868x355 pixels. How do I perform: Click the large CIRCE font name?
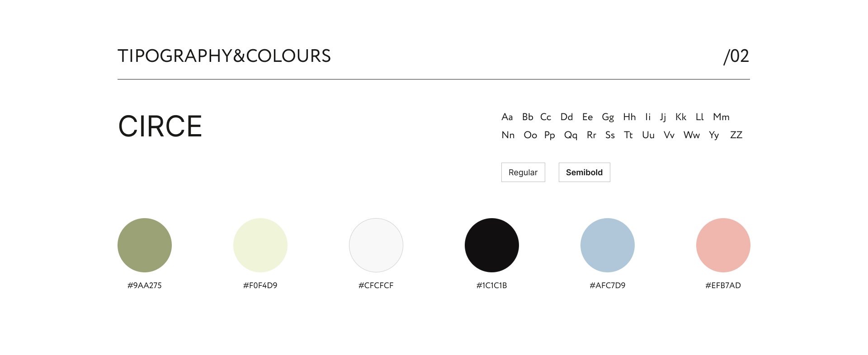coord(160,126)
